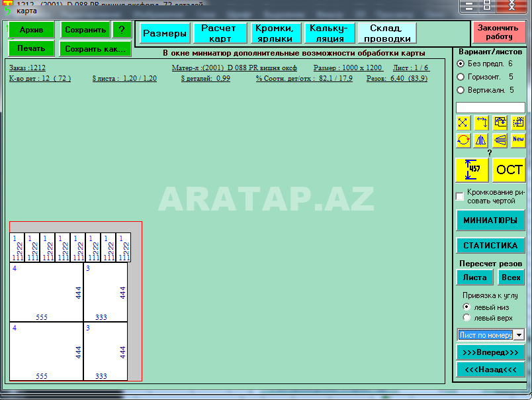Click the 457 dimension measurement icon
The height and width of the screenshot is (400, 532).
pyautogui.click(x=472, y=170)
